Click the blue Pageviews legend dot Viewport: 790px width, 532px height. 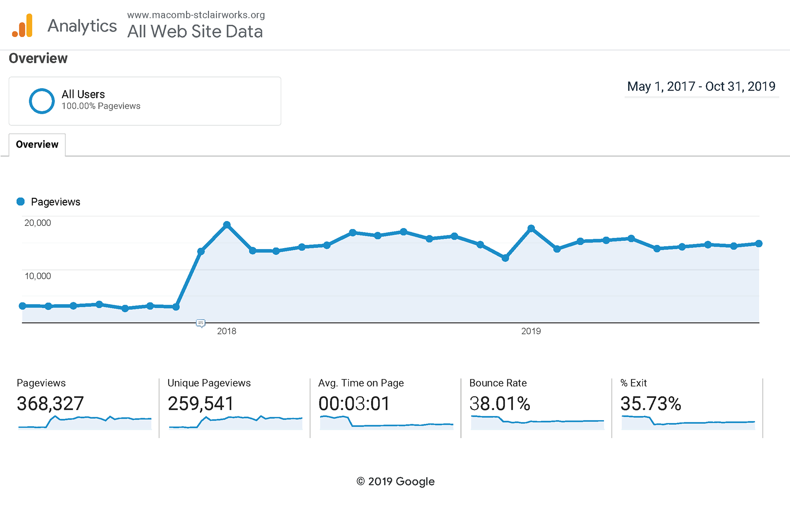pos(21,202)
